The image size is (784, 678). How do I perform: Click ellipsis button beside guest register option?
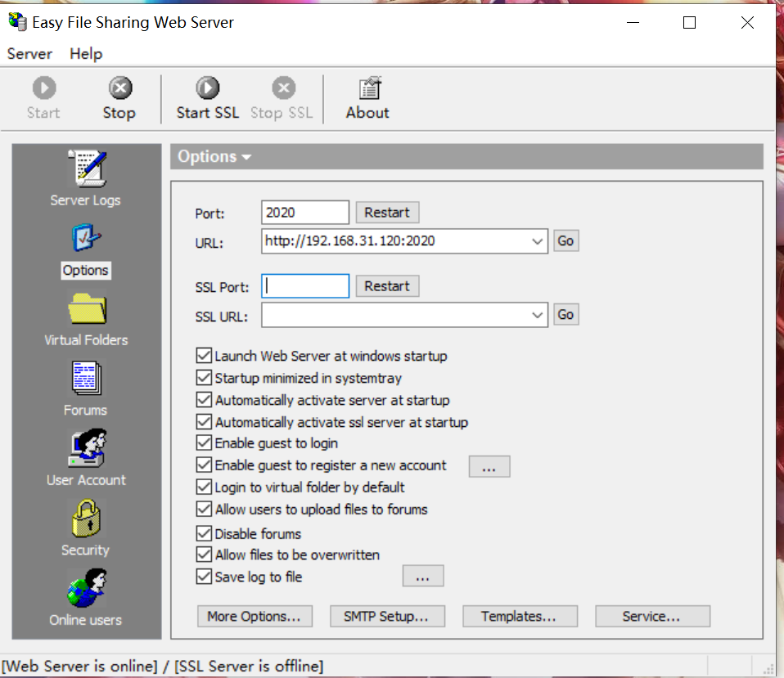pos(489,466)
